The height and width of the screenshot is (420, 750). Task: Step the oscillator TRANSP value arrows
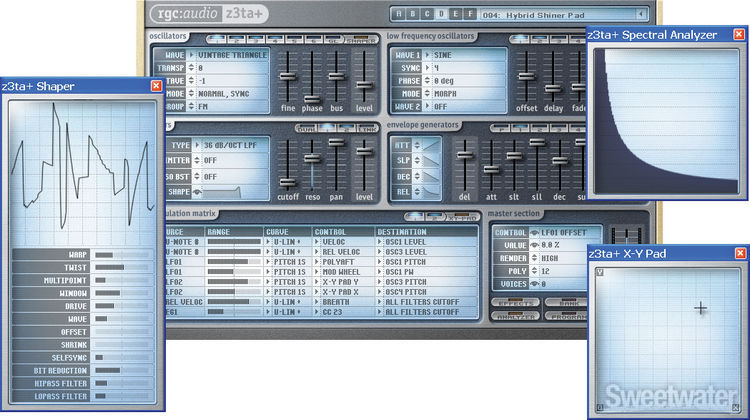(x=191, y=68)
